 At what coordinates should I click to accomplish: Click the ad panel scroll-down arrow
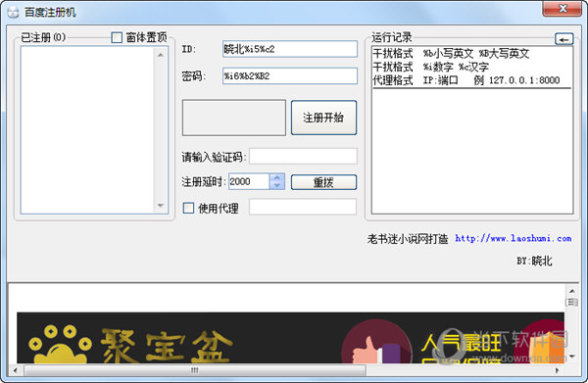coord(572,357)
